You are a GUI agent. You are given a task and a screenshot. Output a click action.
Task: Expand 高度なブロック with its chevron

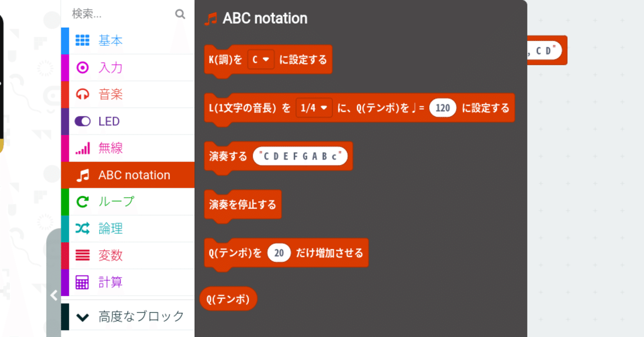(83, 316)
